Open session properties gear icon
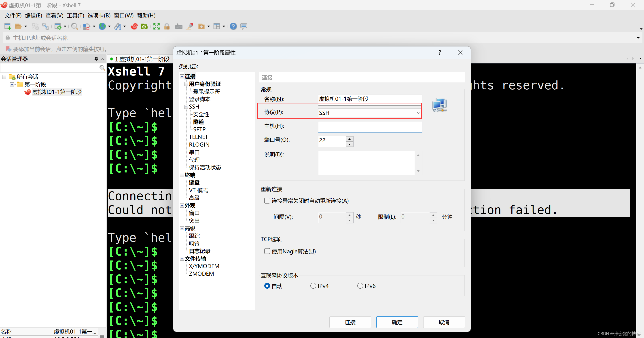The height and width of the screenshot is (338, 644). 58,26
